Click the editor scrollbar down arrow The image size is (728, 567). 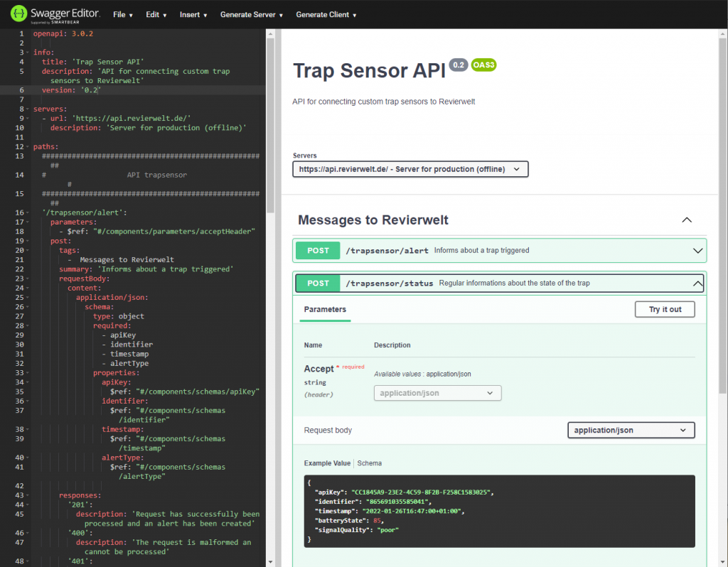270,562
